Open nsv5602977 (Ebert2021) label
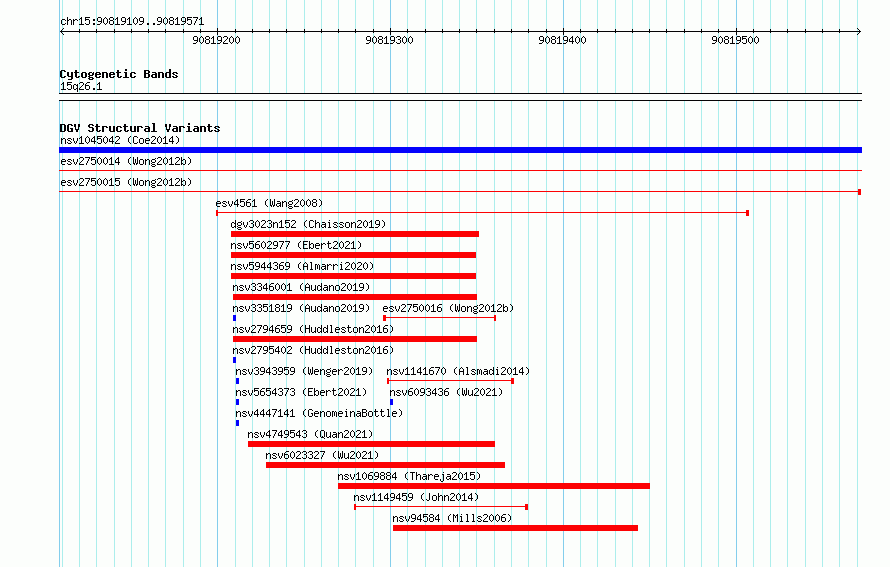 coord(296,245)
